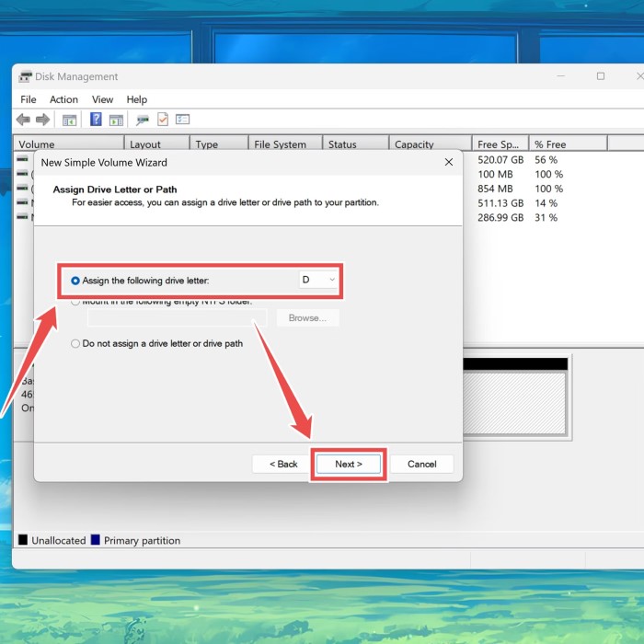This screenshot has width=644, height=644.
Task: Open the drive letter D dropdown
Action: [318, 280]
